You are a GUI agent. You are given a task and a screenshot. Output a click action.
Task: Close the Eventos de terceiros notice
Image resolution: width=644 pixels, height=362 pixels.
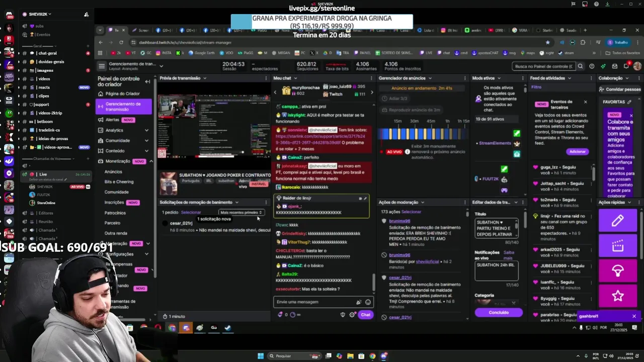click(x=585, y=102)
